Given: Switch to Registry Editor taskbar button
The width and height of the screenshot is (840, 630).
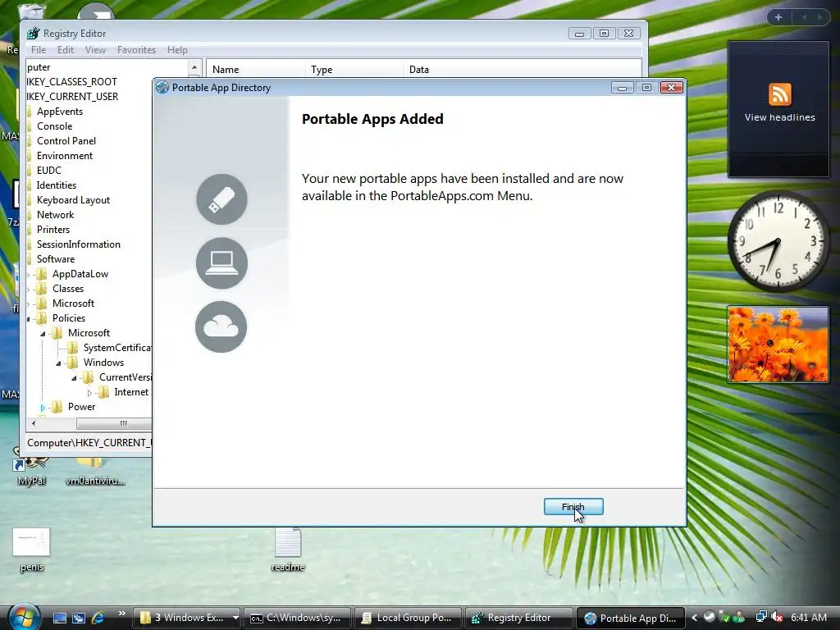Looking at the screenshot, I should [518, 618].
